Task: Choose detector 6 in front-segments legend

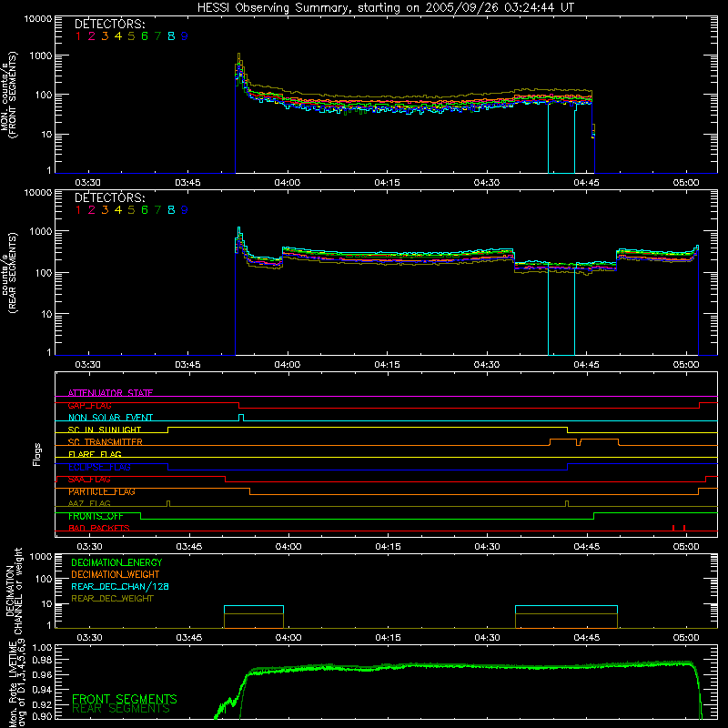Action: pyautogui.click(x=145, y=36)
